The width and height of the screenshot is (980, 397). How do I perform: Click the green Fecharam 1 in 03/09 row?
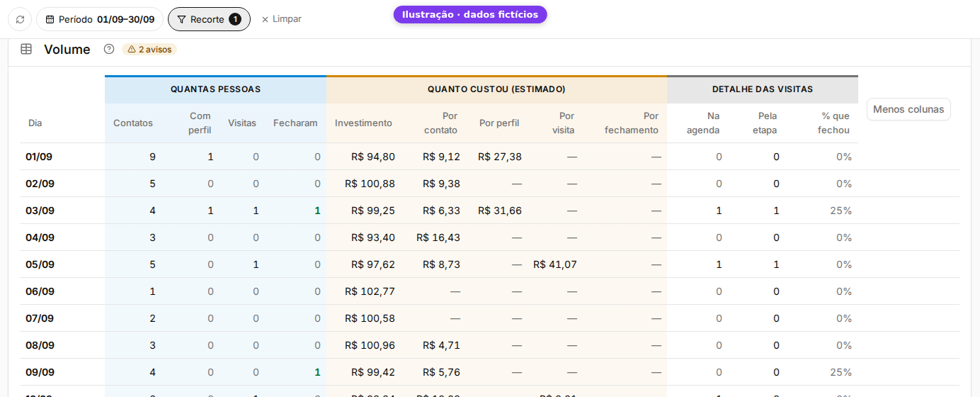click(x=317, y=211)
